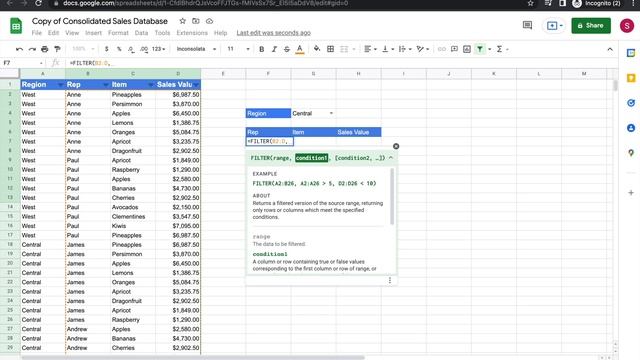The width and height of the screenshot is (640, 360).
Task: Click the Insert chart icon
Action: click(467, 49)
